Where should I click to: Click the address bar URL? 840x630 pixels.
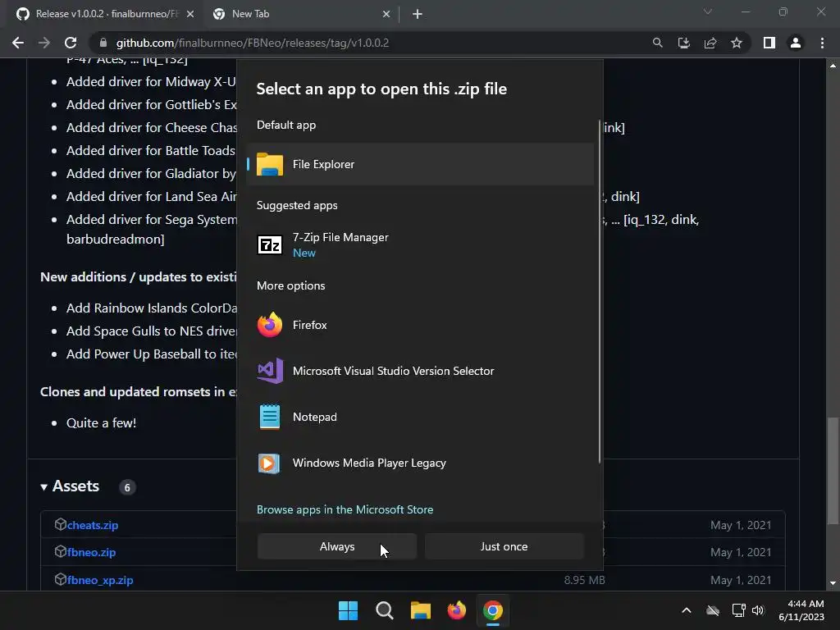point(253,43)
